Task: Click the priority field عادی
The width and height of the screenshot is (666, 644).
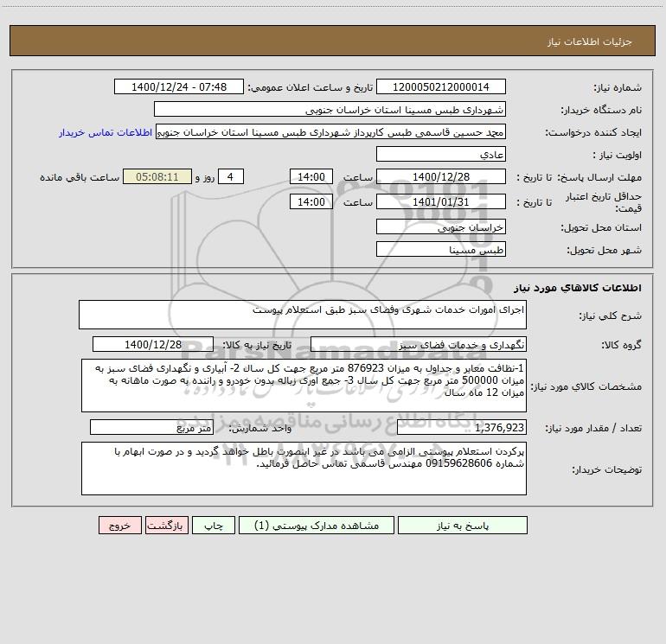Action: click(x=441, y=154)
